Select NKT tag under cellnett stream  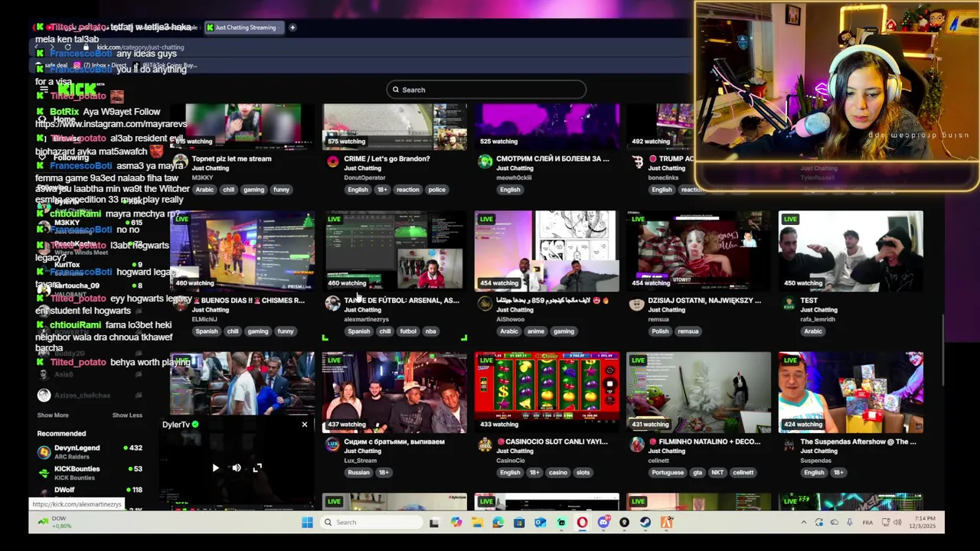[x=717, y=472]
